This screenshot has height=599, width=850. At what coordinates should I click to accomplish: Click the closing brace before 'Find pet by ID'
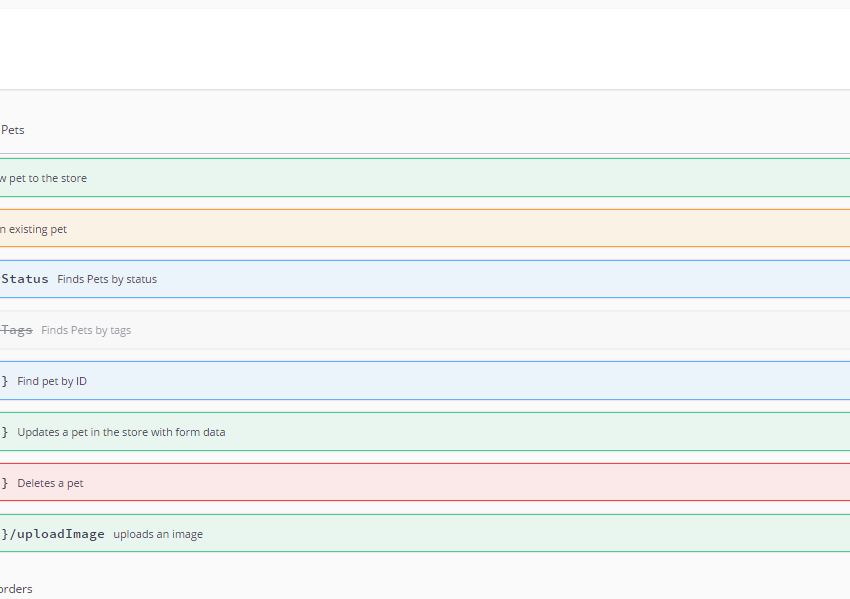click(5, 381)
